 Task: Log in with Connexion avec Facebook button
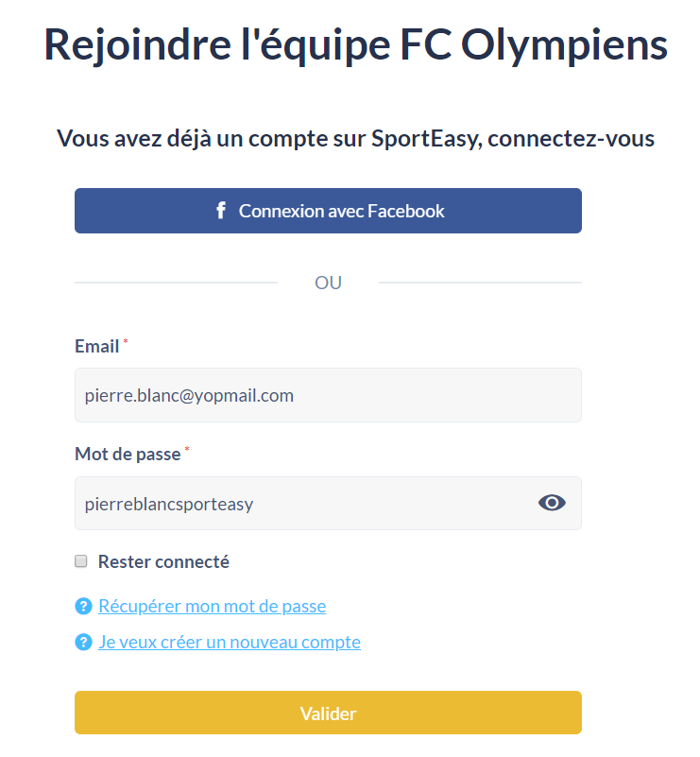[328, 211]
